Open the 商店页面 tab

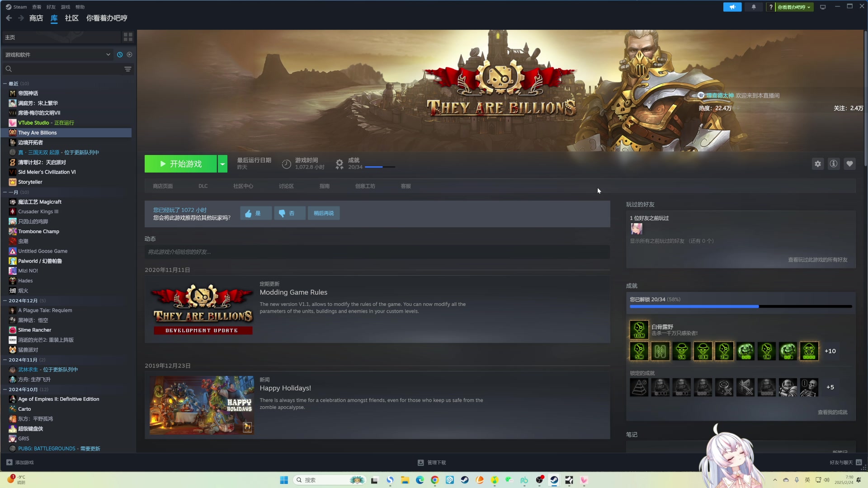(x=163, y=186)
